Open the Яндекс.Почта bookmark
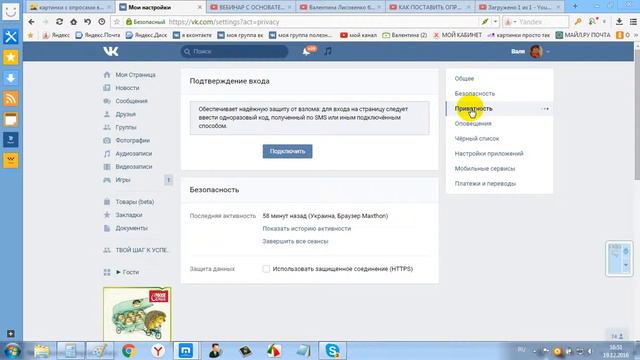 (x=98, y=36)
